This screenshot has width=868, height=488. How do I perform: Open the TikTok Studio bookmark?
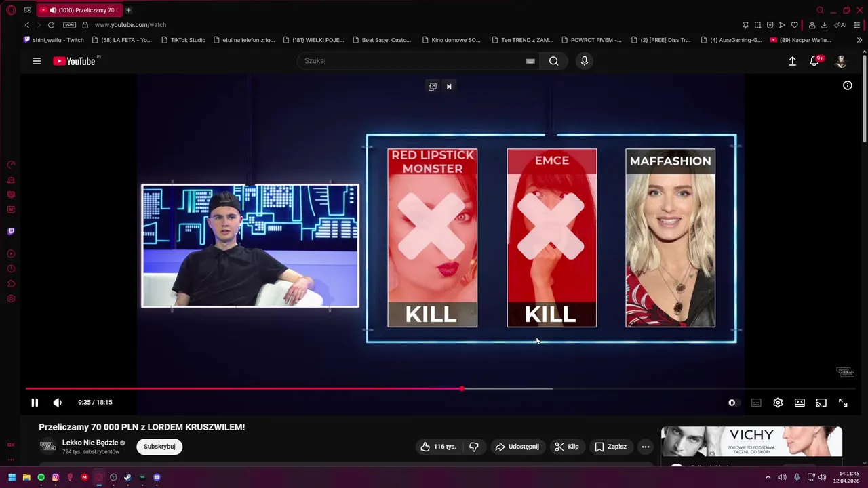click(183, 40)
